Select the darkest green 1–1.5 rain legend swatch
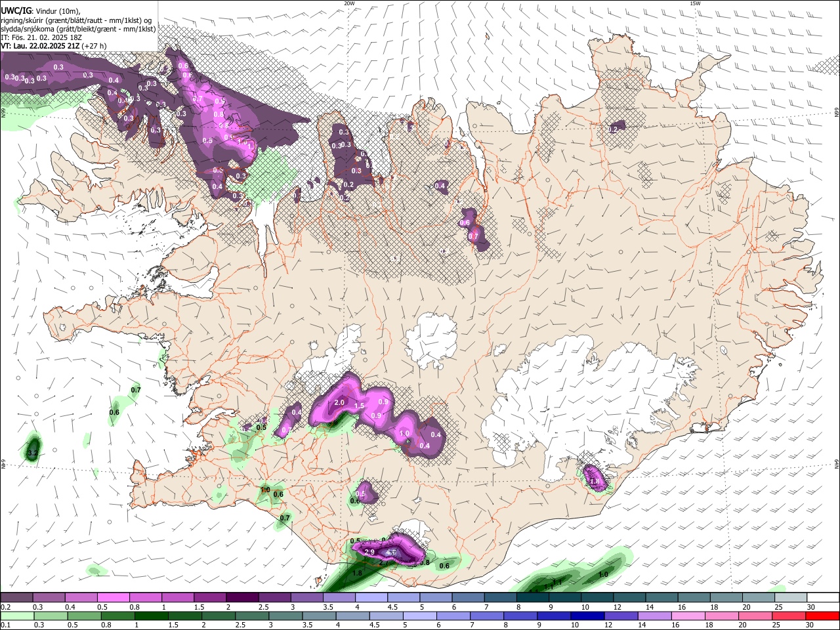Viewport: 840px width, 630px height. click(x=151, y=616)
